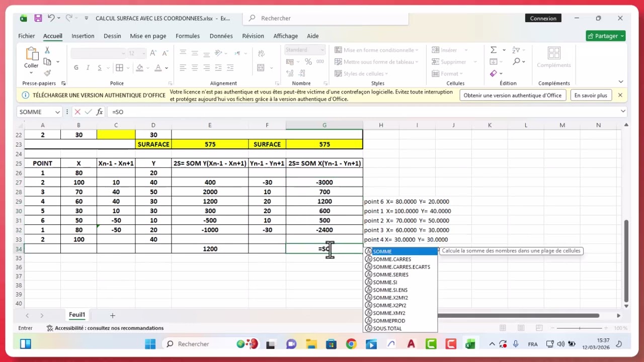Click the sort and filter icon
Image resolution: width=644 pixels, height=362 pixels.
tap(516, 50)
